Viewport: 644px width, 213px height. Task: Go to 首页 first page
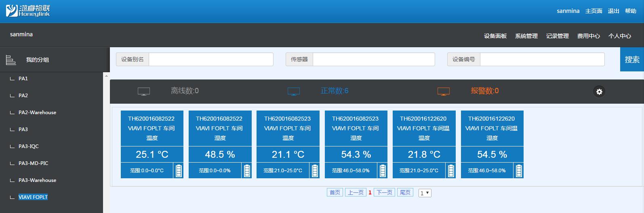coord(335,192)
